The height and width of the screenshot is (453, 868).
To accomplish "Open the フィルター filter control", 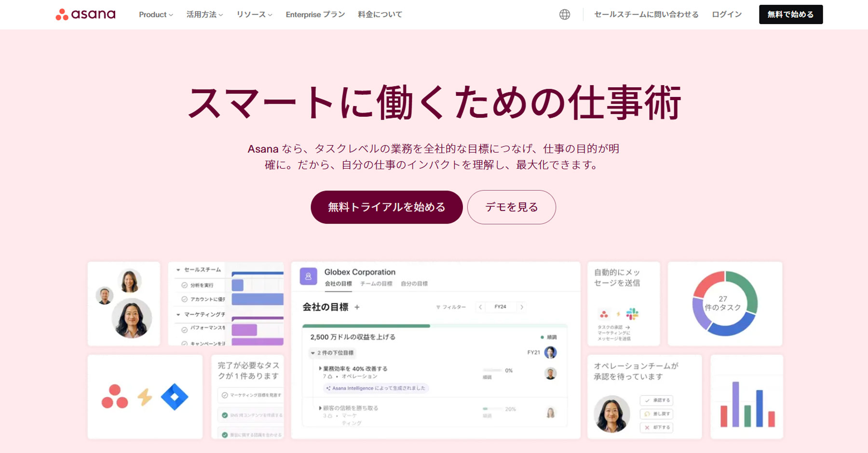I will point(451,307).
